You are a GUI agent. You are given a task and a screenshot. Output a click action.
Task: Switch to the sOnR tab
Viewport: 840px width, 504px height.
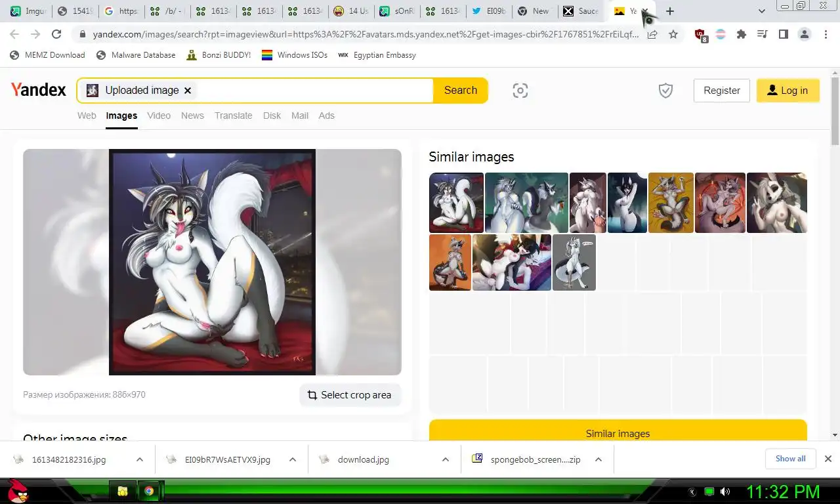[396, 11]
